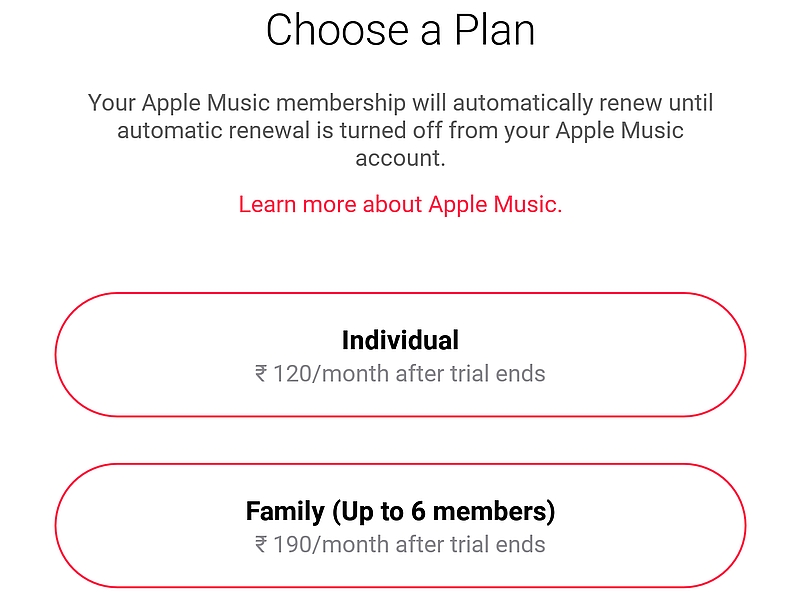Image resolution: width=800 pixels, height=600 pixels.
Task: Click the bold Individual title text
Action: pyautogui.click(x=400, y=340)
